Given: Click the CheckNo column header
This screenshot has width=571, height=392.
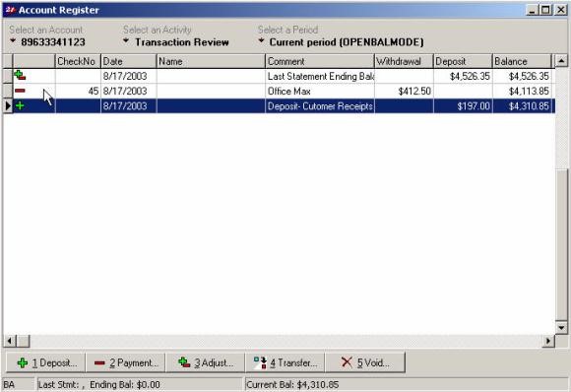Looking at the screenshot, I should click(x=78, y=61).
